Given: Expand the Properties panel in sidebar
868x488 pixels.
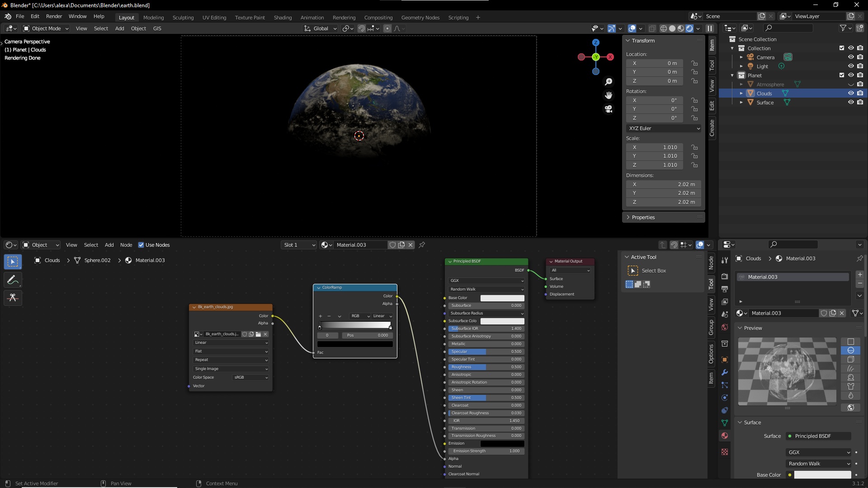Looking at the screenshot, I should tap(643, 217).
